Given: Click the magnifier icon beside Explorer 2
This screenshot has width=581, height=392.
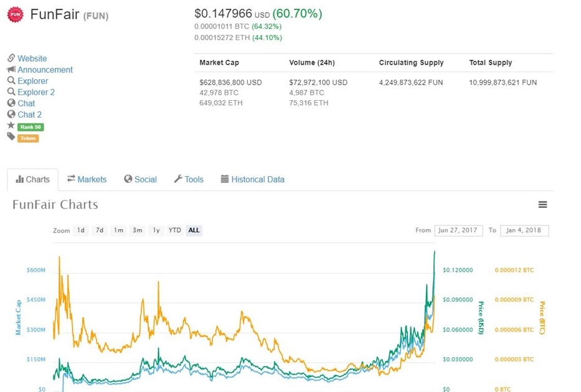Looking at the screenshot, I should pos(11,91).
